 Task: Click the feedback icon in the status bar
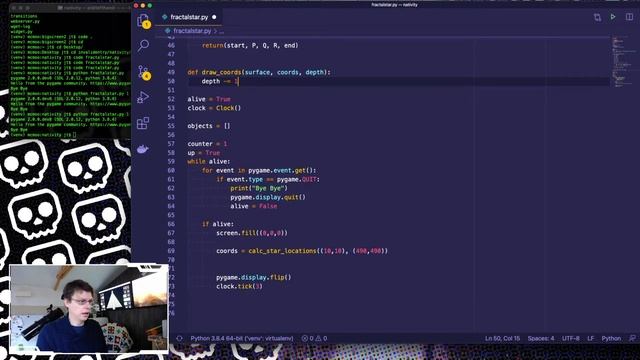pyautogui.click(x=632, y=338)
